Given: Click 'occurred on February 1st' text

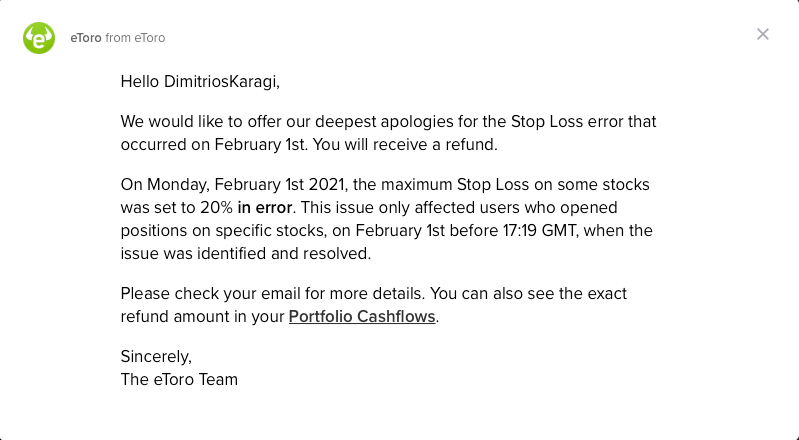Looking at the screenshot, I should click(x=214, y=145).
